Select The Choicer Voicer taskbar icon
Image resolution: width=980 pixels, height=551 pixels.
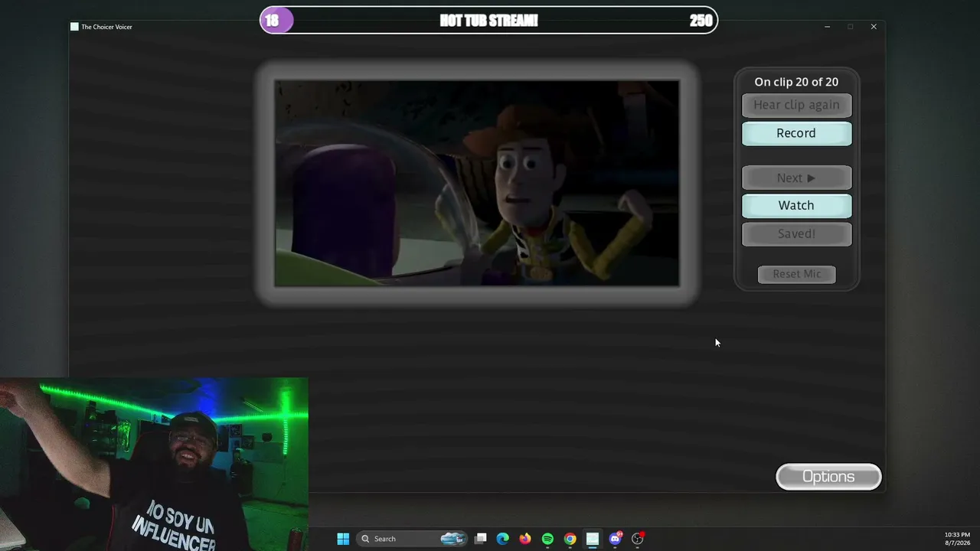[592, 539]
